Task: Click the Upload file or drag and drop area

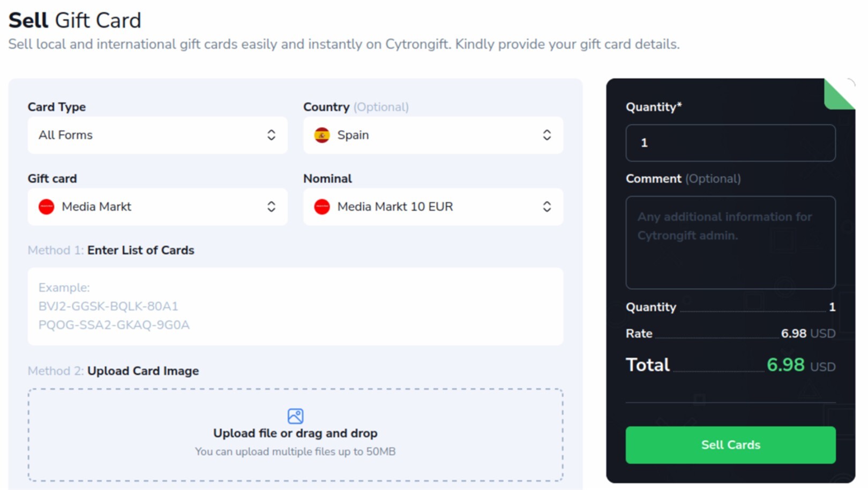Action: (295, 434)
